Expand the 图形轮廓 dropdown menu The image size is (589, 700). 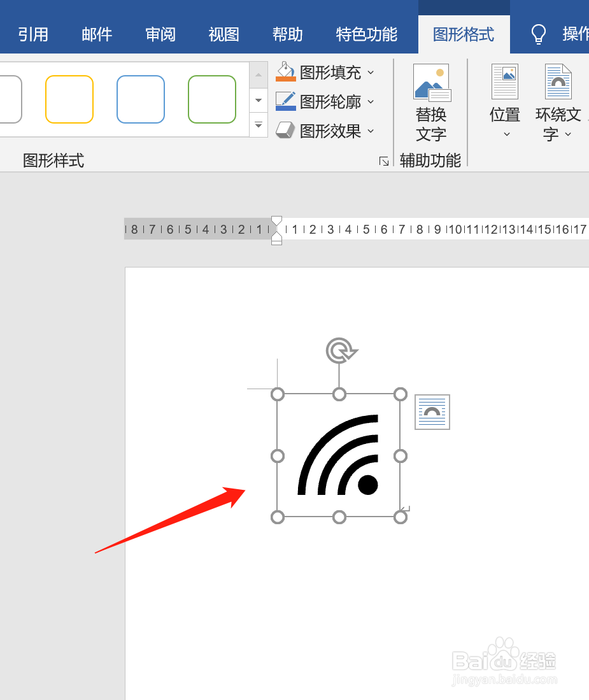(371, 101)
